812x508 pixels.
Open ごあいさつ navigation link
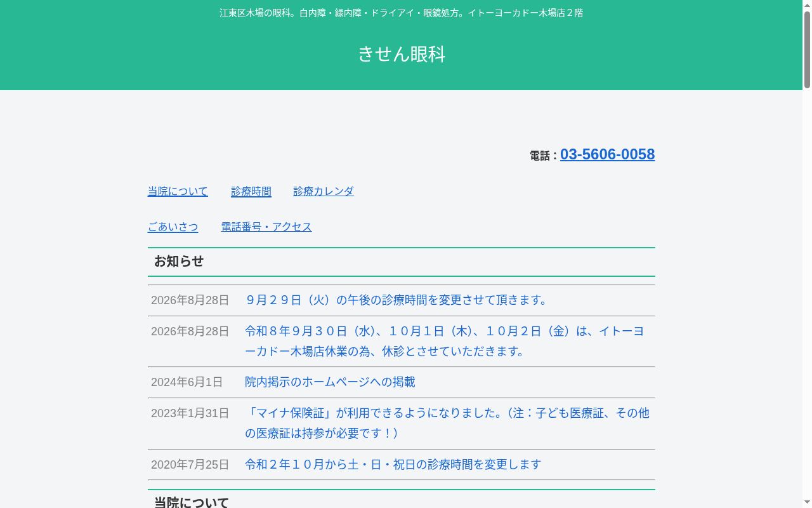[x=173, y=227]
